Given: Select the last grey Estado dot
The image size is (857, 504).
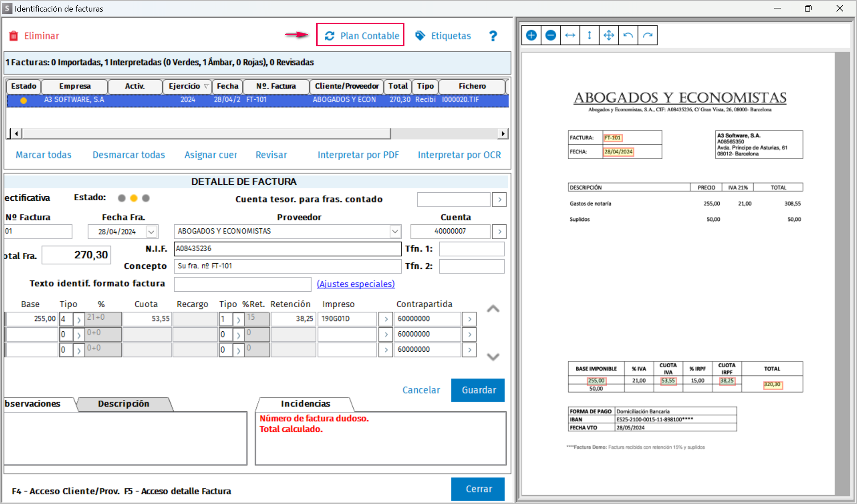Looking at the screenshot, I should (146, 198).
